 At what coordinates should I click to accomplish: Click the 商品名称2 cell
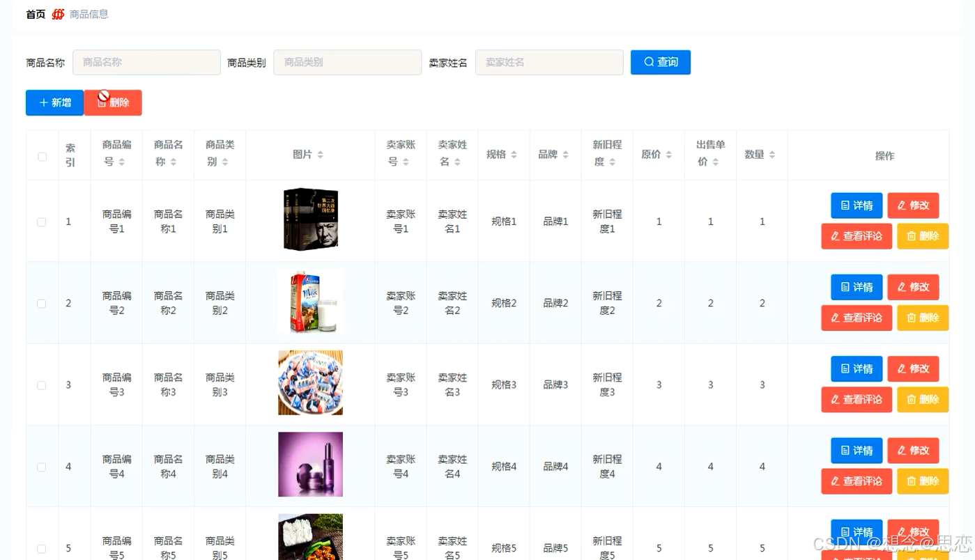[x=169, y=303]
